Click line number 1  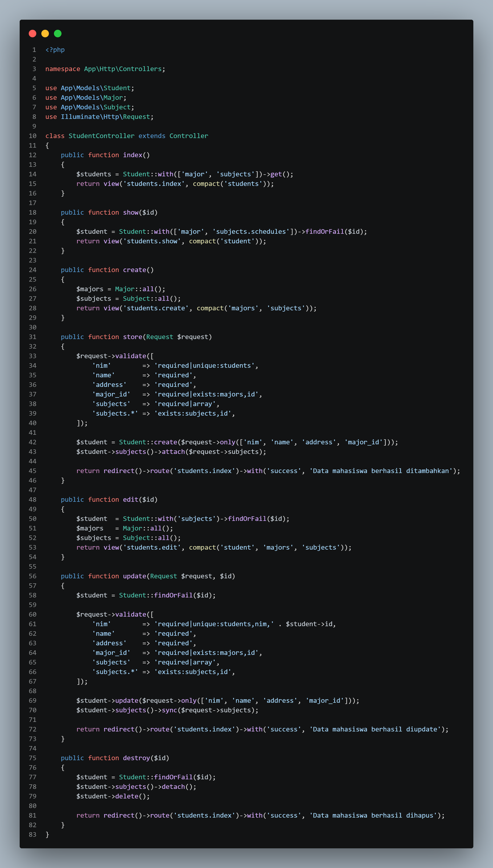[34, 50]
